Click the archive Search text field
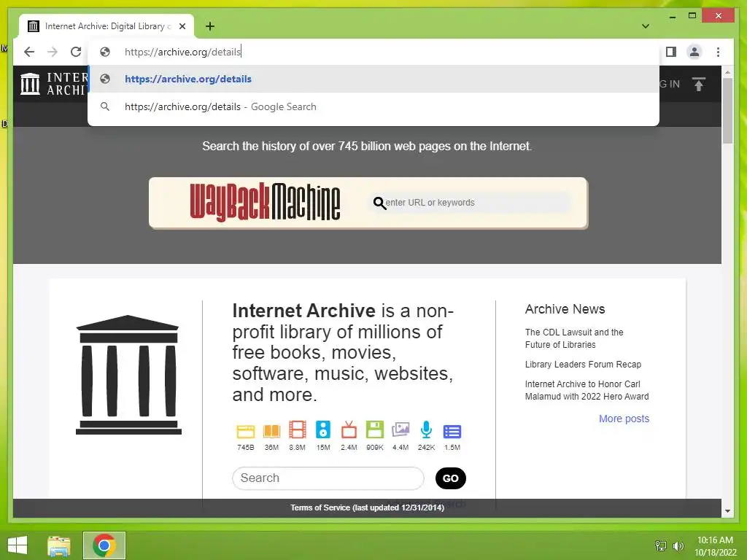The image size is (747, 560). pos(328,478)
